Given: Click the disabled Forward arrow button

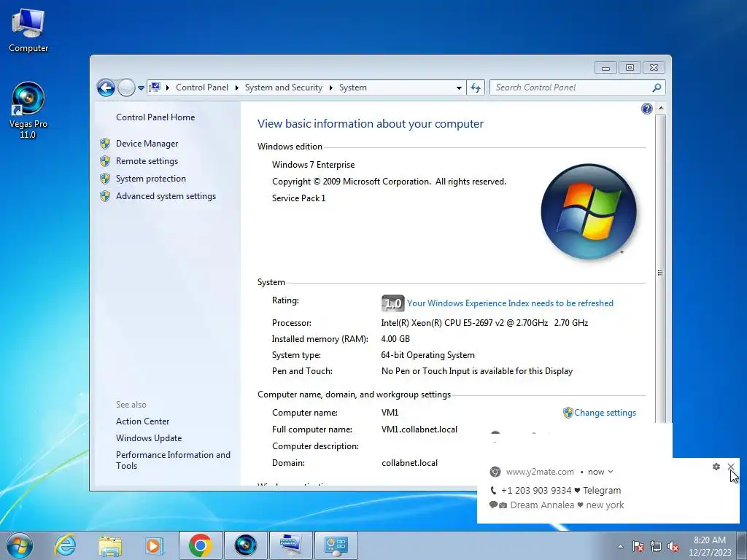Looking at the screenshot, I should (x=126, y=87).
